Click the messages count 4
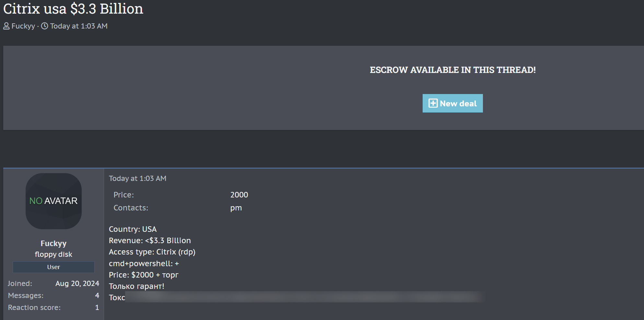The width and height of the screenshot is (644, 320). point(97,295)
